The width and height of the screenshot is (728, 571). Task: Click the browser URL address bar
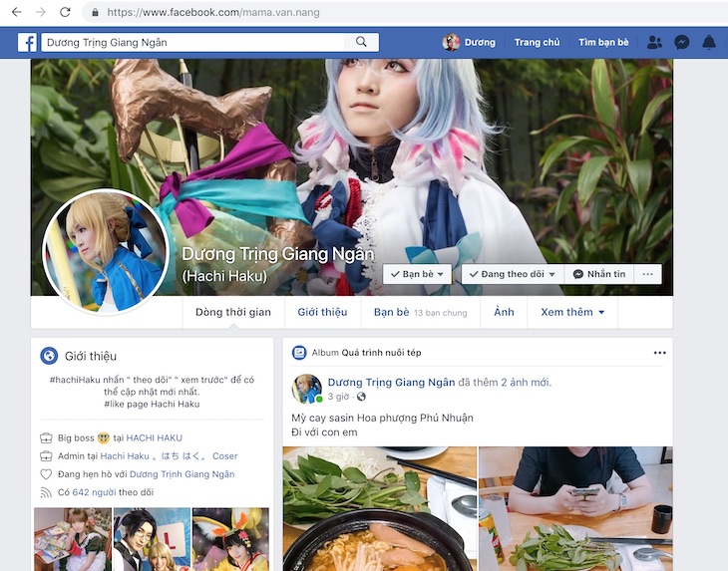click(x=404, y=12)
